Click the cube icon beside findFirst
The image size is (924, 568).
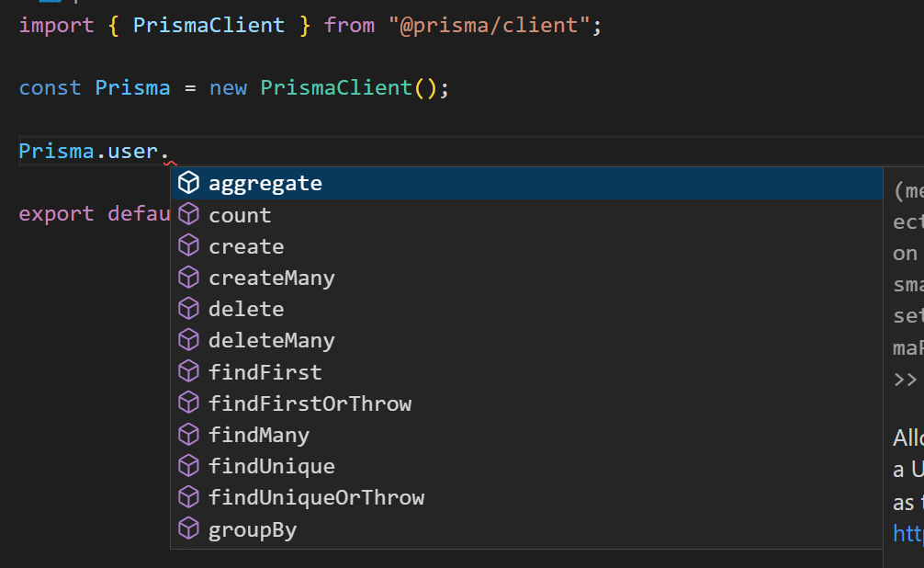pyautogui.click(x=188, y=371)
